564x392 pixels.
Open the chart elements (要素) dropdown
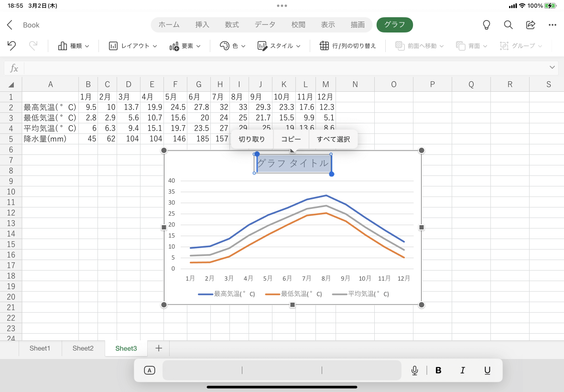coord(185,46)
